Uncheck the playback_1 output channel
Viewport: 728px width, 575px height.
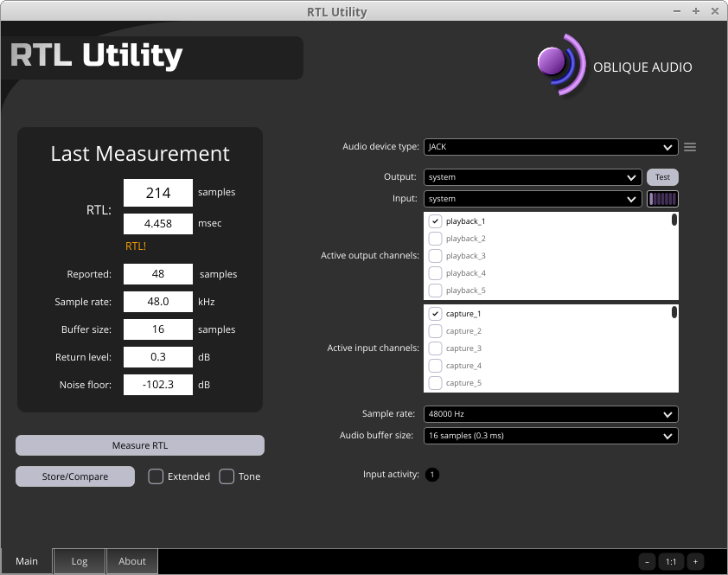coord(436,221)
